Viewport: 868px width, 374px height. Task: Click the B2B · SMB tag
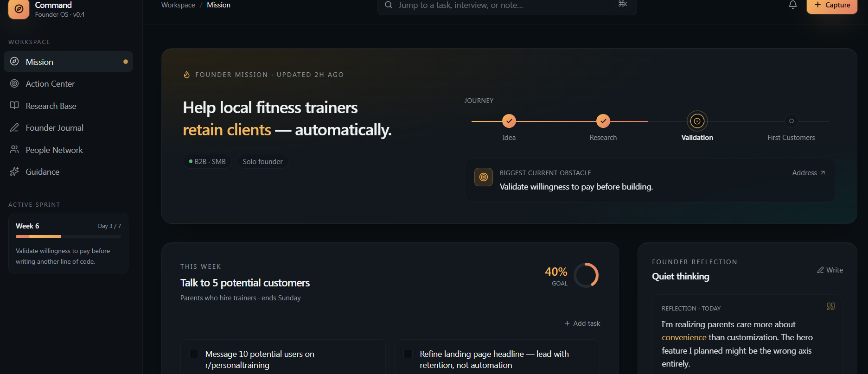click(x=207, y=162)
